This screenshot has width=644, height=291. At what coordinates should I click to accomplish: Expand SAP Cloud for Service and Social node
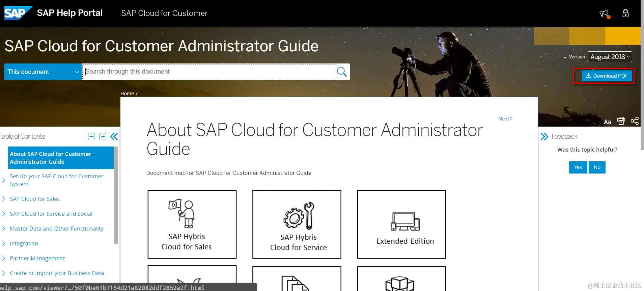[3, 214]
